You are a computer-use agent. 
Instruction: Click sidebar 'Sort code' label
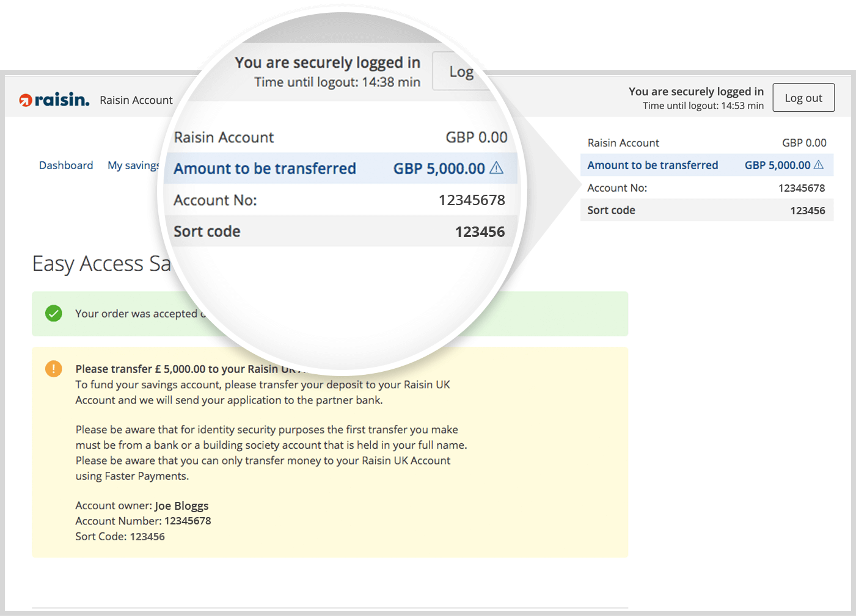tap(611, 211)
